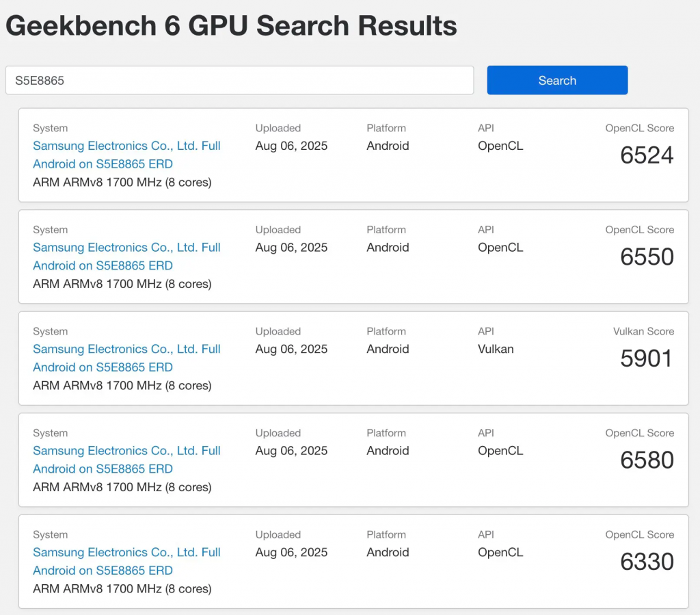Click the Geekbench 6 GPU Search Results heading
Image resolution: width=700 pixels, height=615 pixels.
pos(231,26)
